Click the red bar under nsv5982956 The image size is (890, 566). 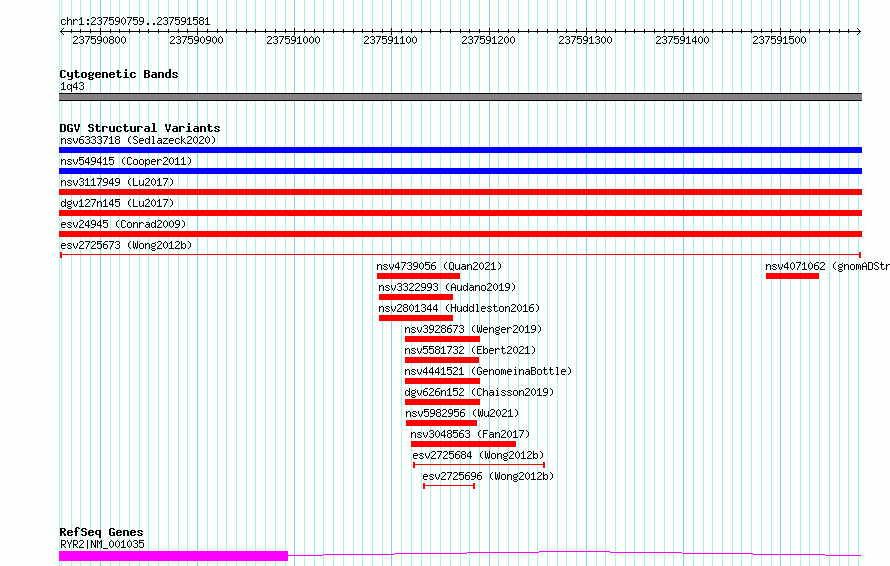point(442,423)
